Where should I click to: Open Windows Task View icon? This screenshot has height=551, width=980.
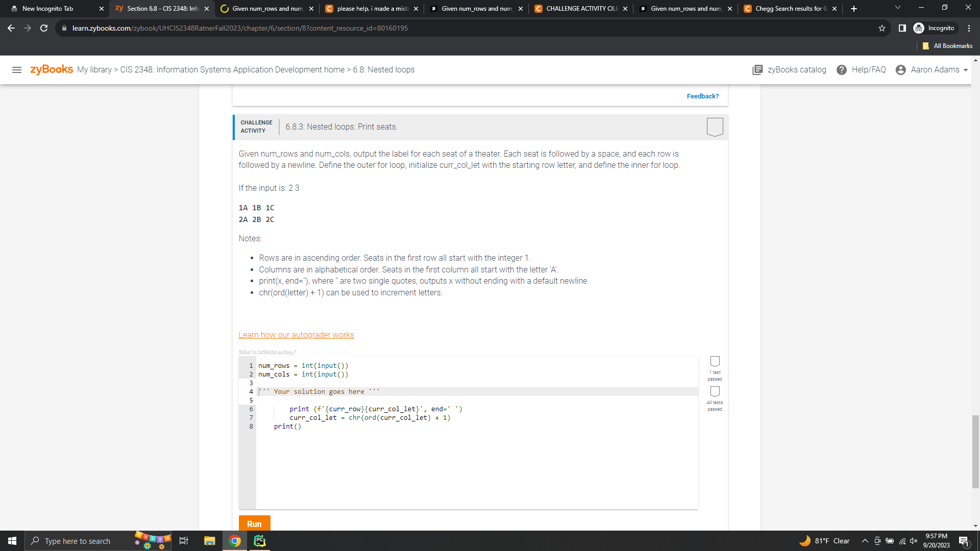(184, 541)
